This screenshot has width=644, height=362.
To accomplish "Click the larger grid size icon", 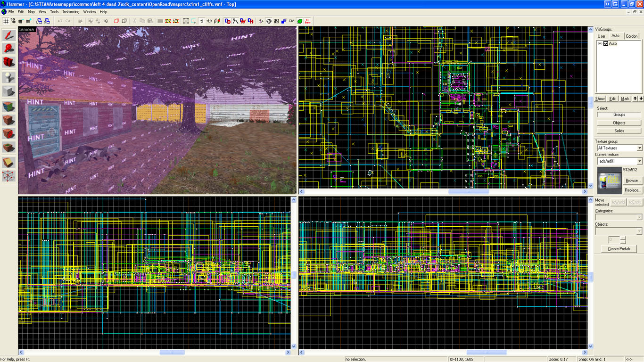I will pyautogui.click(x=29, y=21).
